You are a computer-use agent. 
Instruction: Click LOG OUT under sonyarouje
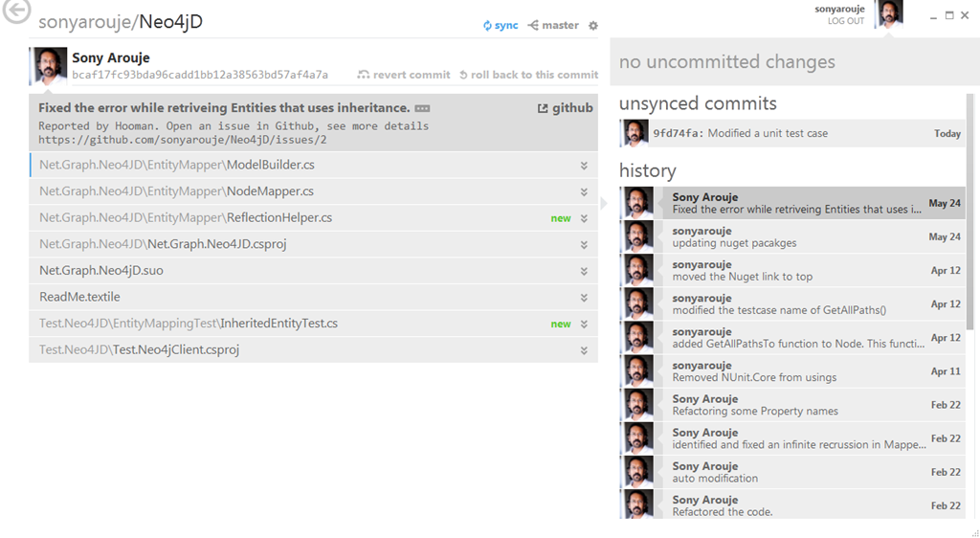(845, 21)
